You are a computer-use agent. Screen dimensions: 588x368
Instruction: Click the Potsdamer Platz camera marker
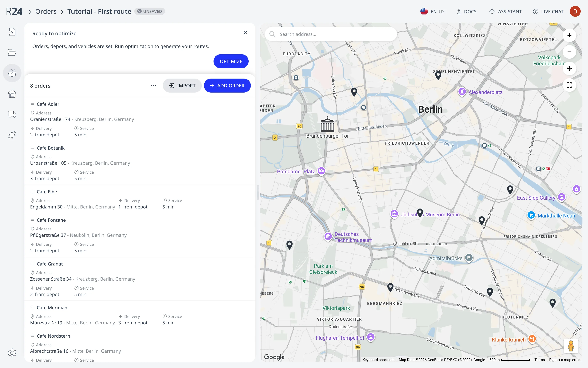click(321, 171)
